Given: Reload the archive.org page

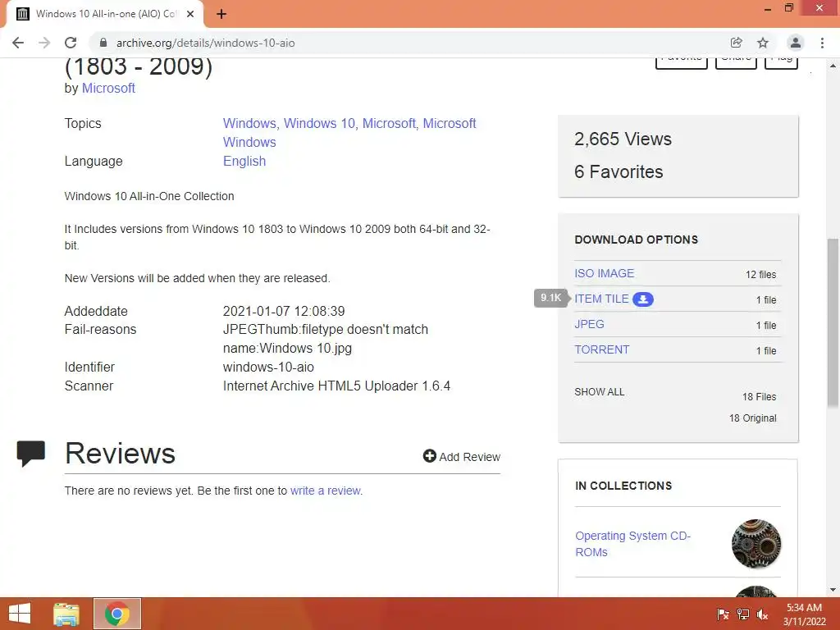Looking at the screenshot, I should (x=71, y=43).
